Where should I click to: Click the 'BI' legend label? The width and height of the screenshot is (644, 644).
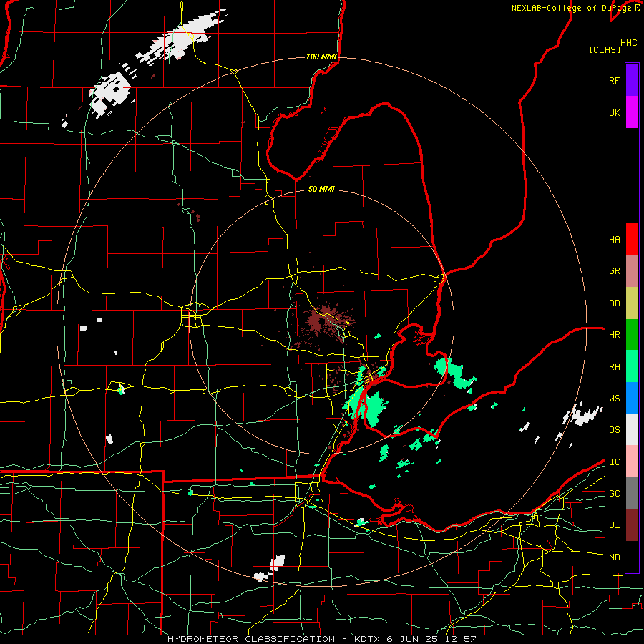(614, 525)
